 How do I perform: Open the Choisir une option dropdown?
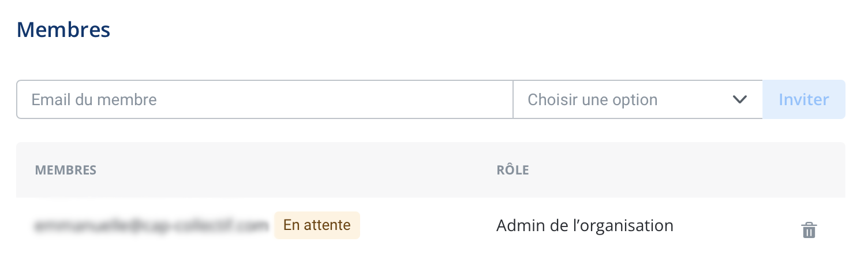coord(637,99)
